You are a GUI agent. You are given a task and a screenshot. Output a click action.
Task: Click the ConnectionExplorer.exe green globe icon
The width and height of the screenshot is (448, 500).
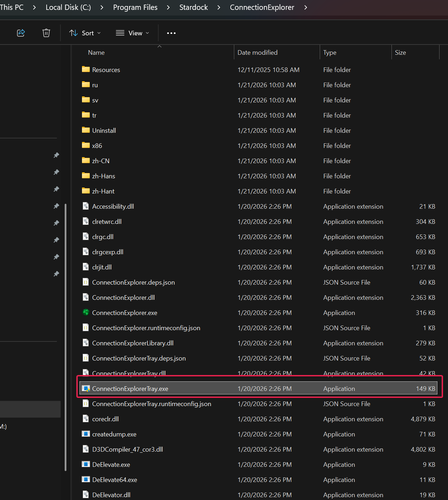click(86, 312)
